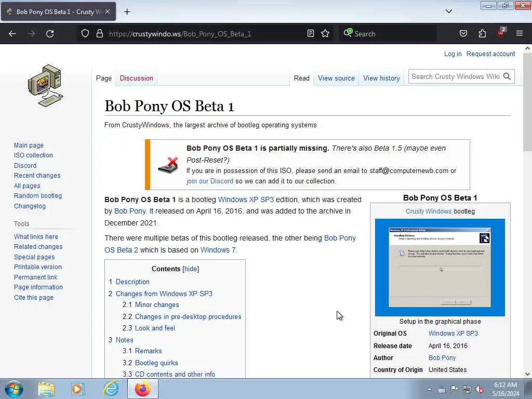Click the page vertical scrollbar thumb
Viewport: 532px width, 399px height.
528,102
